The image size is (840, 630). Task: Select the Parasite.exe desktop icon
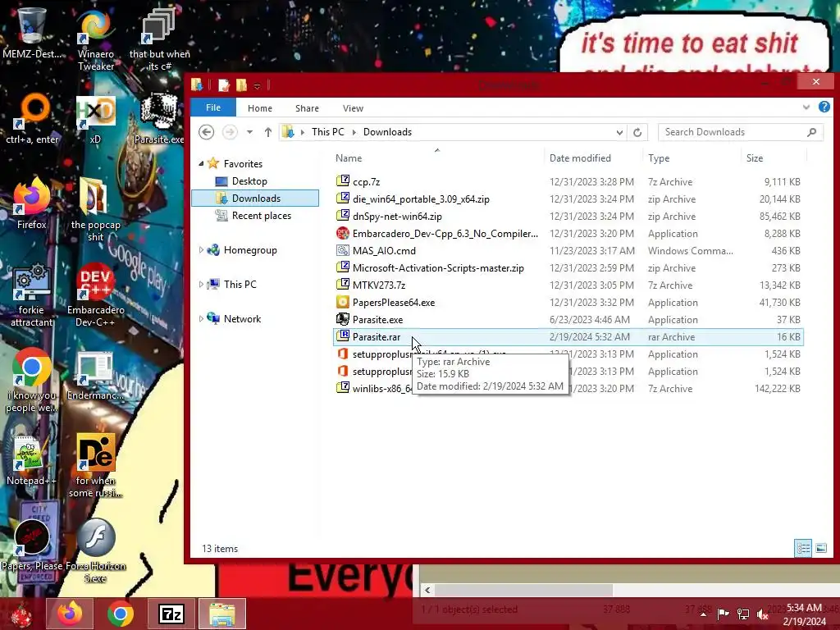coord(159,119)
